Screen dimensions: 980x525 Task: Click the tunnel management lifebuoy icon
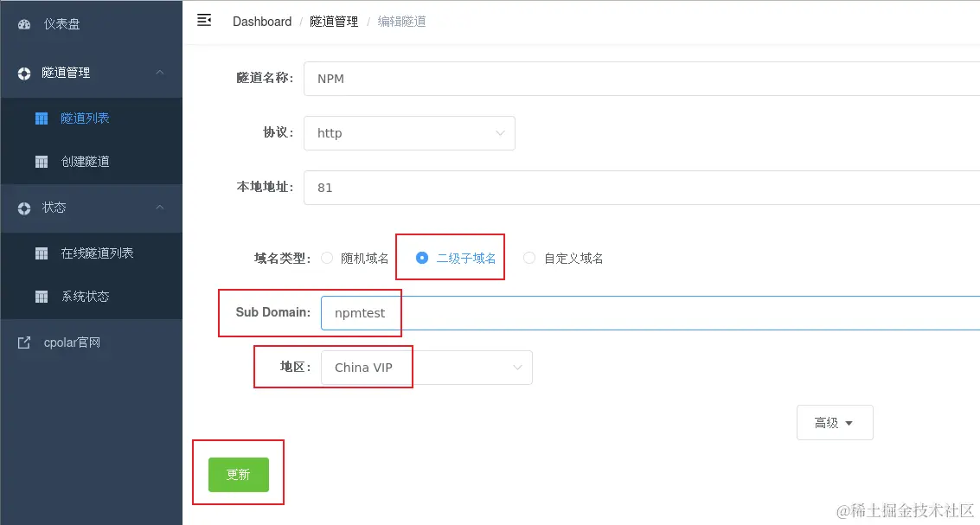coord(24,74)
